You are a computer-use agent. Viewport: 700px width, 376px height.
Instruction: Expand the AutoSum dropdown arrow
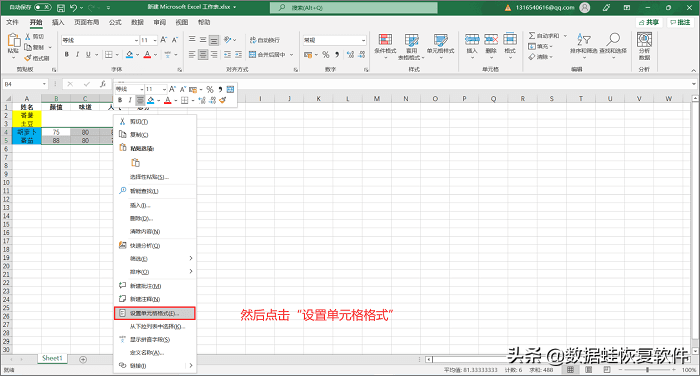(x=565, y=36)
